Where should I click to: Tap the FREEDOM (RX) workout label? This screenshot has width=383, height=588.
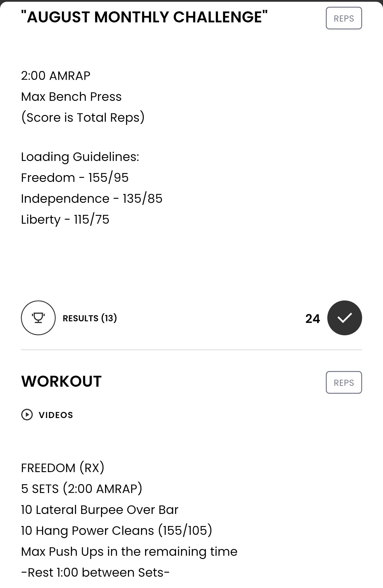pos(63,468)
